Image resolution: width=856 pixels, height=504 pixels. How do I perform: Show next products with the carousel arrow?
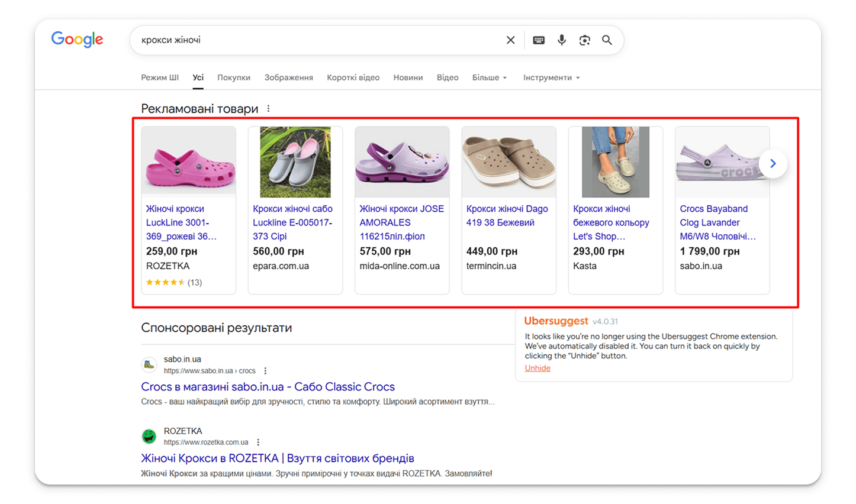click(773, 163)
